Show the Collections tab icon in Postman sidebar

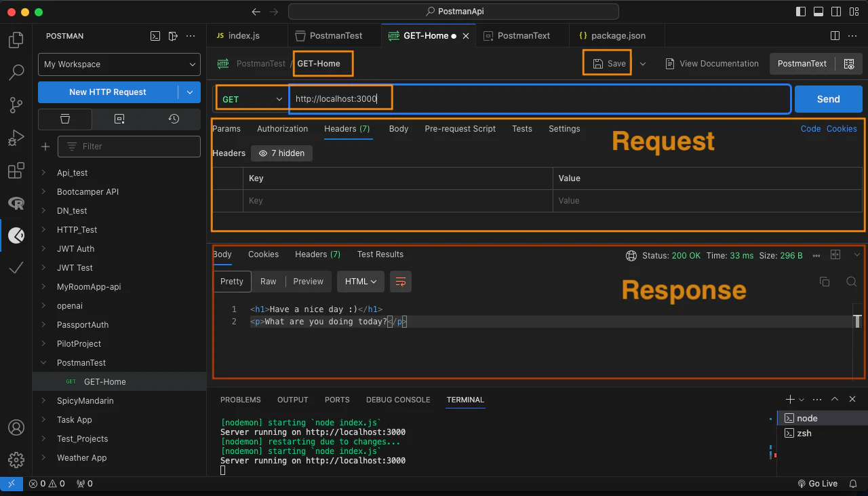65,119
